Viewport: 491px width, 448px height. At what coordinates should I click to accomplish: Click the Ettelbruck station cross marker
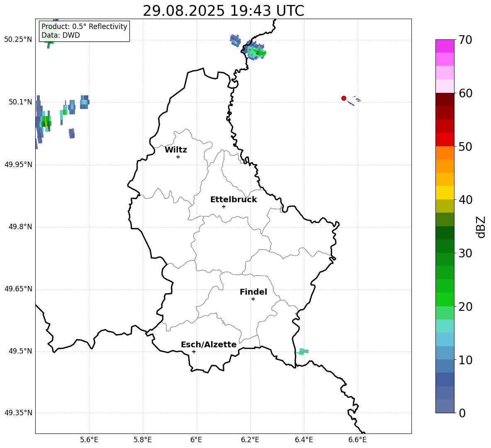tap(224, 206)
